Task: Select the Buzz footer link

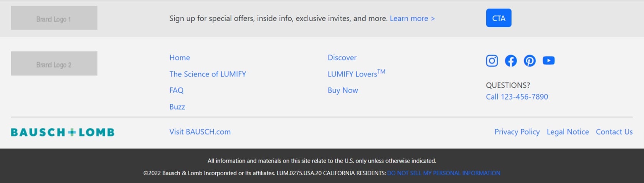Action: [177, 107]
